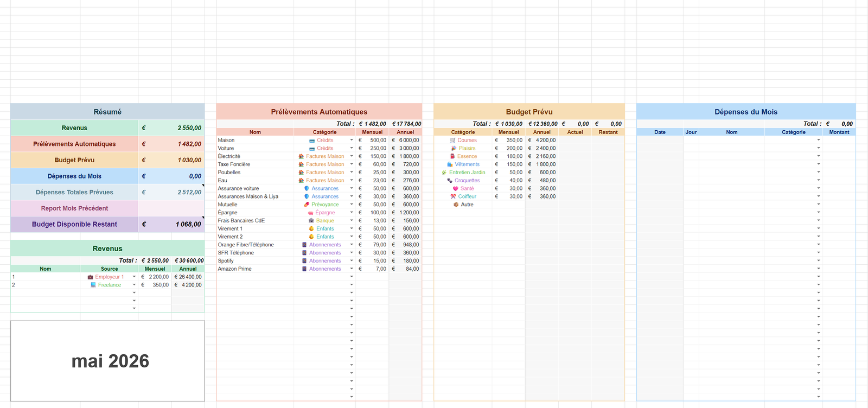The width and height of the screenshot is (868, 408).
Task: Select the "79,00" monthly amount cell
Action: click(x=372, y=245)
